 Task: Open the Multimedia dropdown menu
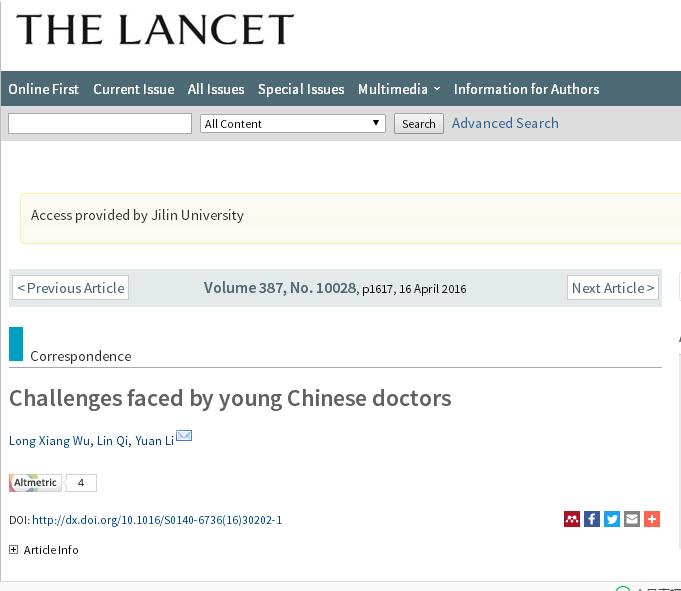[399, 89]
